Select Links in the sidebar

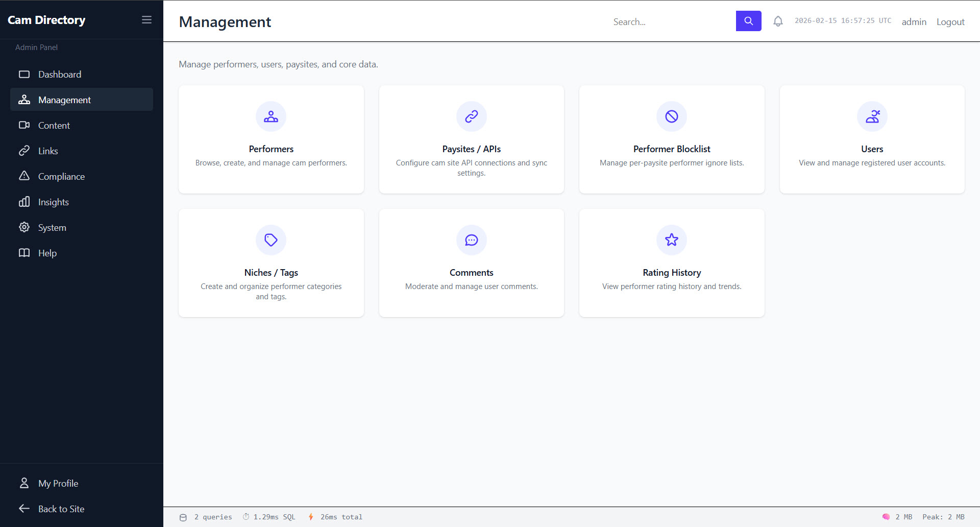pos(48,151)
